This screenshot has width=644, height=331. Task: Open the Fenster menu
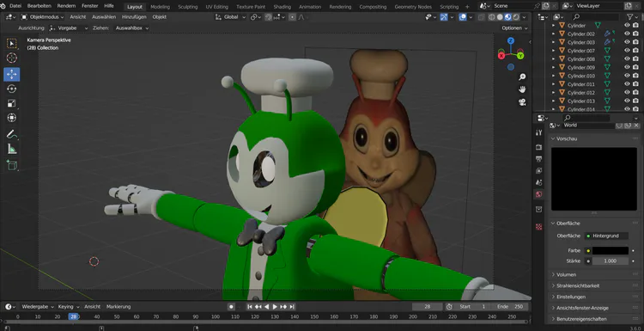pyautogui.click(x=89, y=6)
